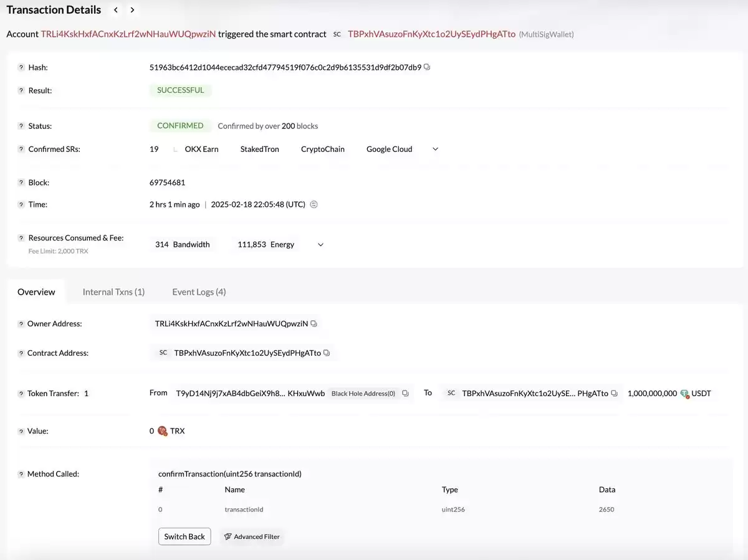This screenshot has width=748, height=560.
Task: Click the uint256 type cell
Action: pos(453,510)
